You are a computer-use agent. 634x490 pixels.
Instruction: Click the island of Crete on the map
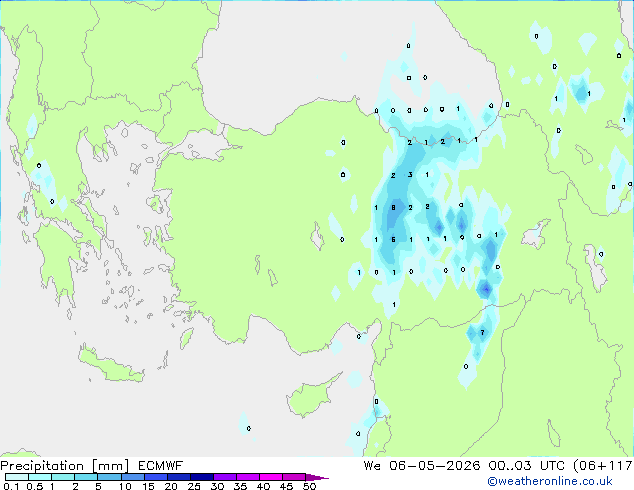pos(111,366)
